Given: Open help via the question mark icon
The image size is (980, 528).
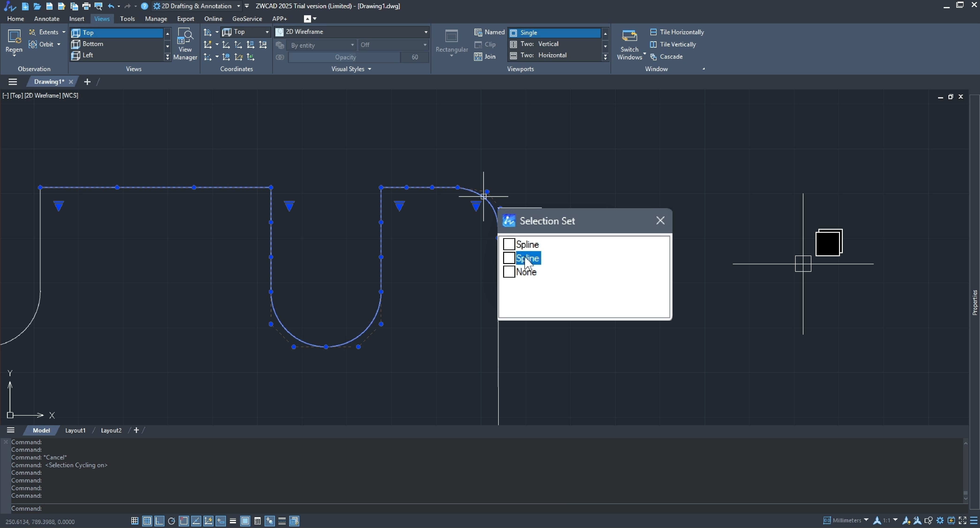Looking at the screenshot, I should click(x=144, y=6).
